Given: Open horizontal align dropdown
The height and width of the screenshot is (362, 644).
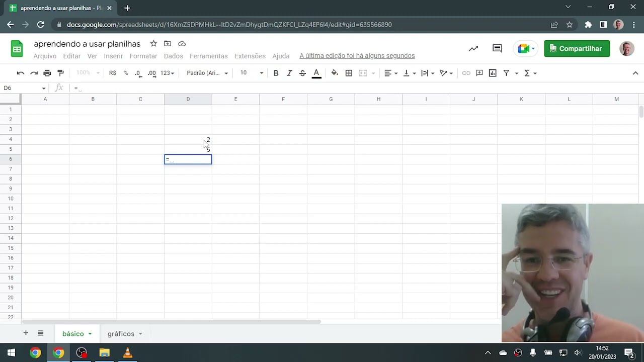Looking at the screenshot, I should click(391, 73).
